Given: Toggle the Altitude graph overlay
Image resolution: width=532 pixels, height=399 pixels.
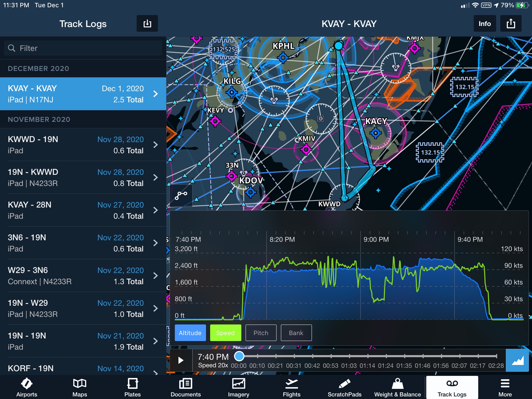Looking at the screenshot, I should point(190,333).
